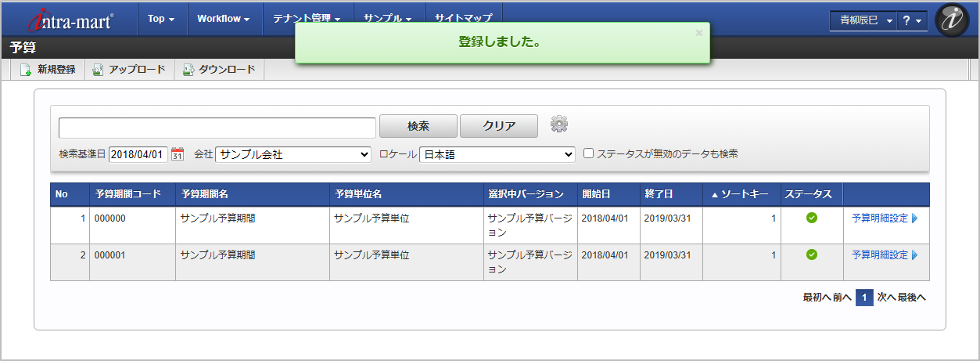980x361 pixels.
Task: Select page 1 in pagination
Action: [864, 298]
